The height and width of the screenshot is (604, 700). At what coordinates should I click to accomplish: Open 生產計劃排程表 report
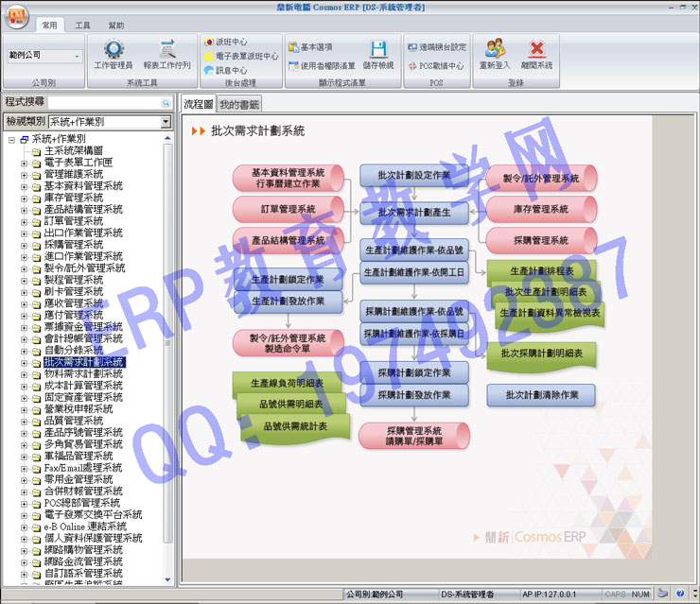(x=542, y=270)
